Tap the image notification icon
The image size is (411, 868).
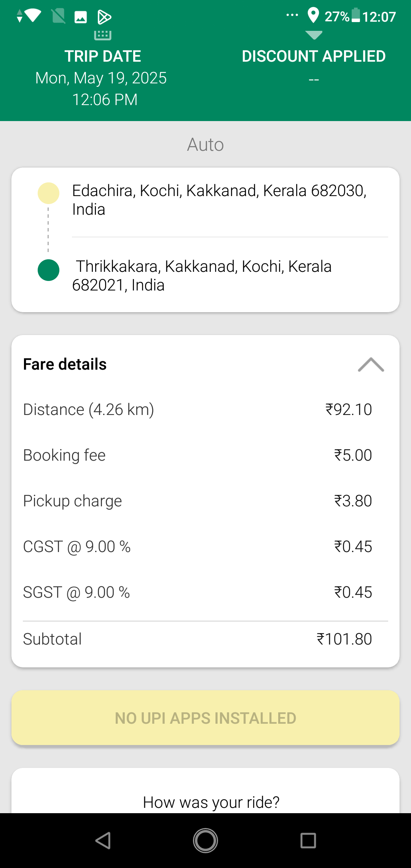pos(80,17)
